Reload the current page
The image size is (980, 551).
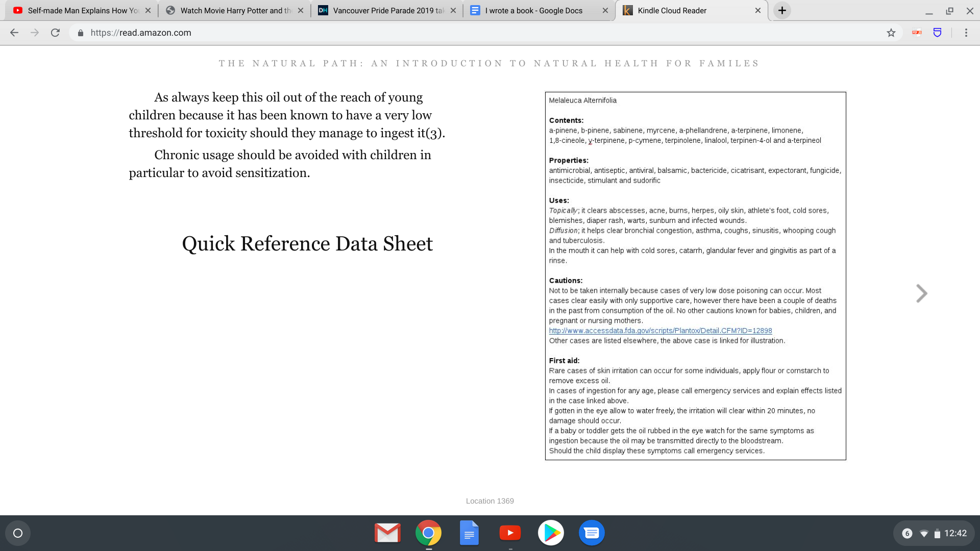pyautogui.click(x=55, y=33)
